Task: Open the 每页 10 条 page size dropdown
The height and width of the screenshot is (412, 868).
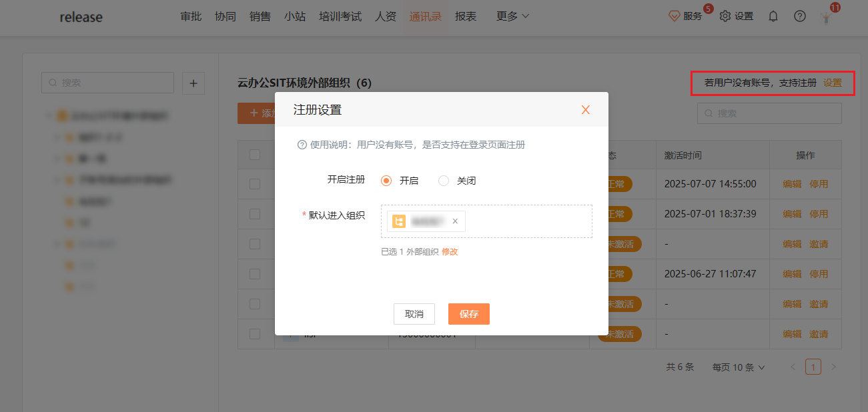Action: (738, 367)
